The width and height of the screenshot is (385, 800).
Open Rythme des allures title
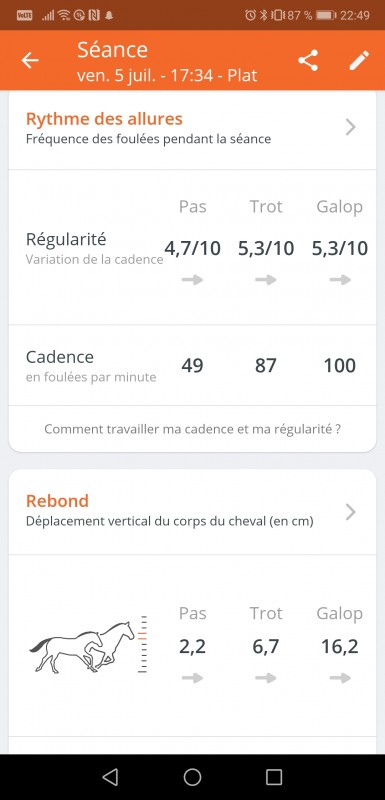(x=104, y=119)
